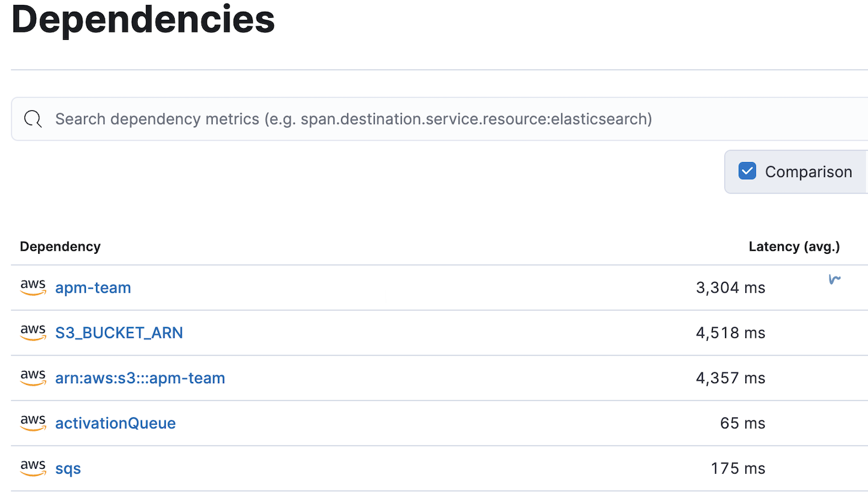
Task: Open the sqs dependency
Action: (67, 468)
